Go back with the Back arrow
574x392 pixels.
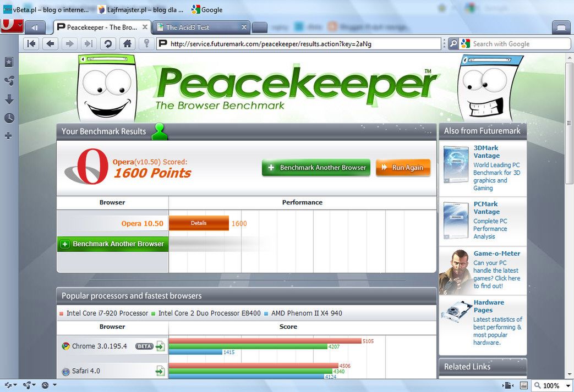click(51, 44)
